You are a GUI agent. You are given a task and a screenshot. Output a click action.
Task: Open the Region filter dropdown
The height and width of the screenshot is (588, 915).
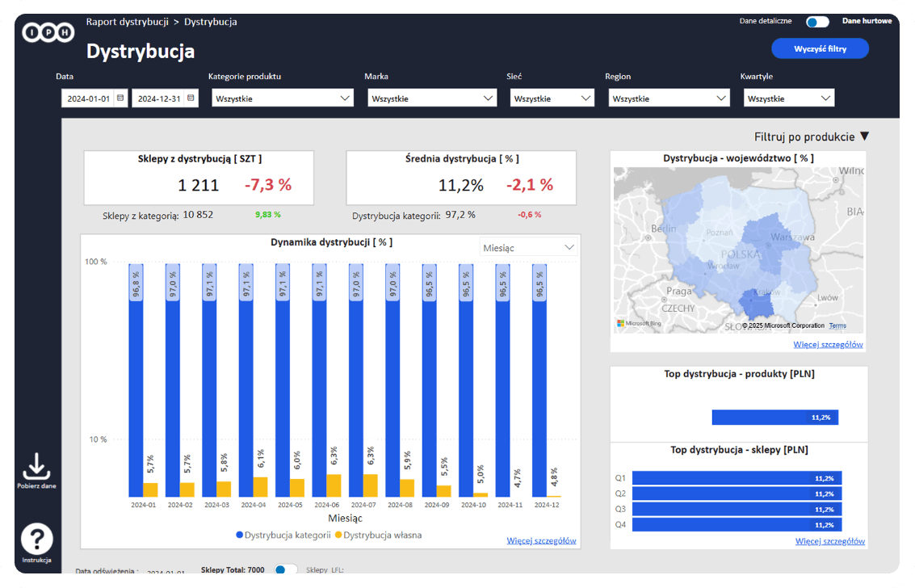(x=669, y=99)
